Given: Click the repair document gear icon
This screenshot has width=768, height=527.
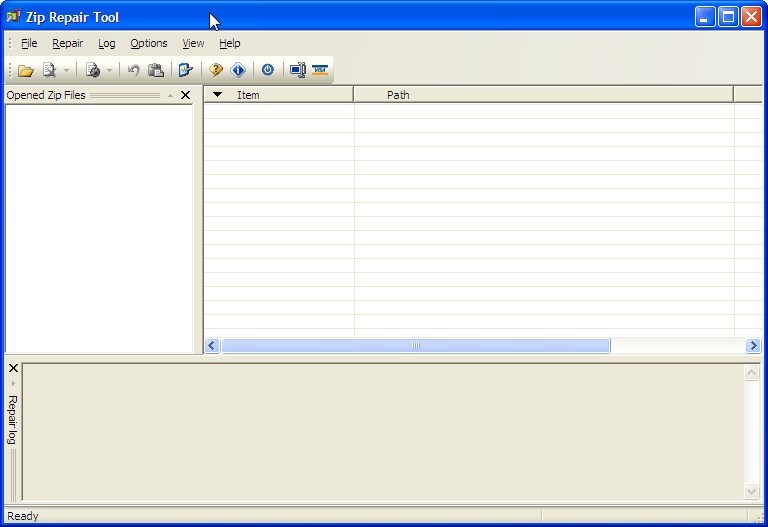Looking at the screenshot, I should point(92,70).
